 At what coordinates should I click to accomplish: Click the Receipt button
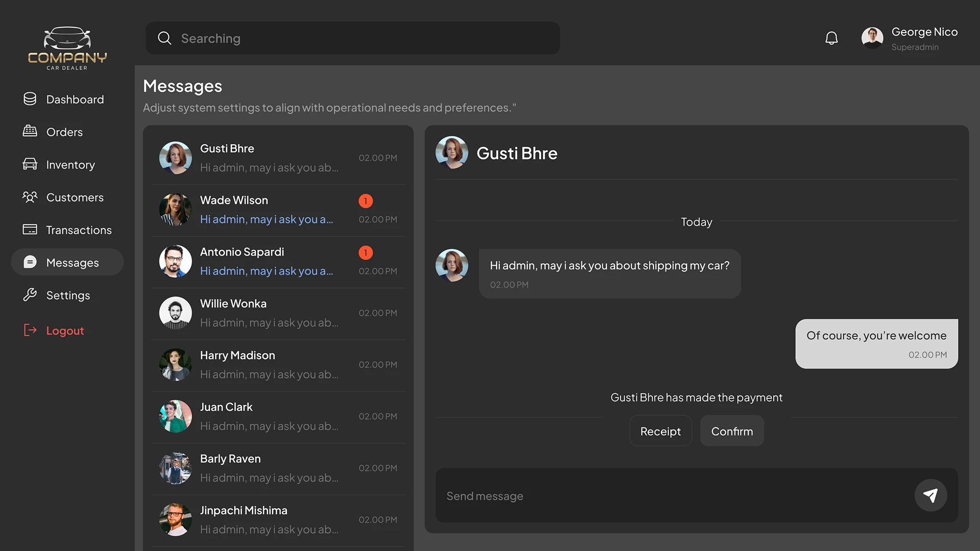660,431
